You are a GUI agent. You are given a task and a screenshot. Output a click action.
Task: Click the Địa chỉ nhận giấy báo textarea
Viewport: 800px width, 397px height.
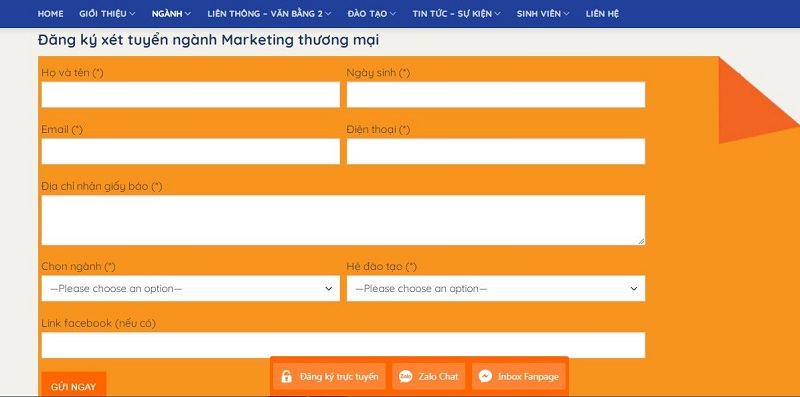[343, 220]
